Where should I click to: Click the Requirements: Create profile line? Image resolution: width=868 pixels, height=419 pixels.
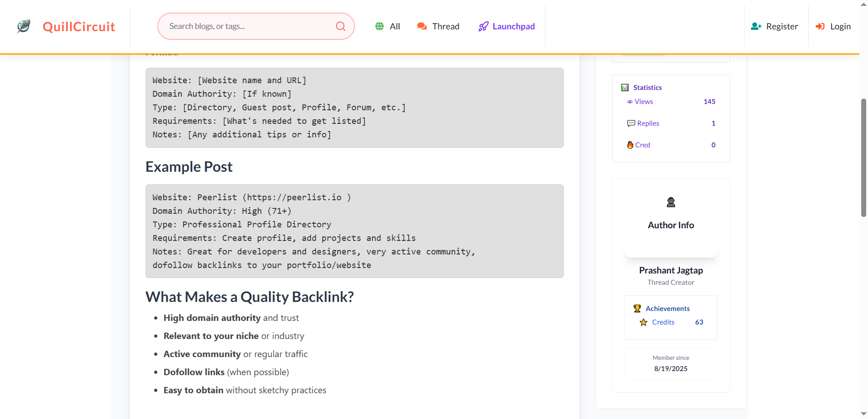[x=284, y=238]
